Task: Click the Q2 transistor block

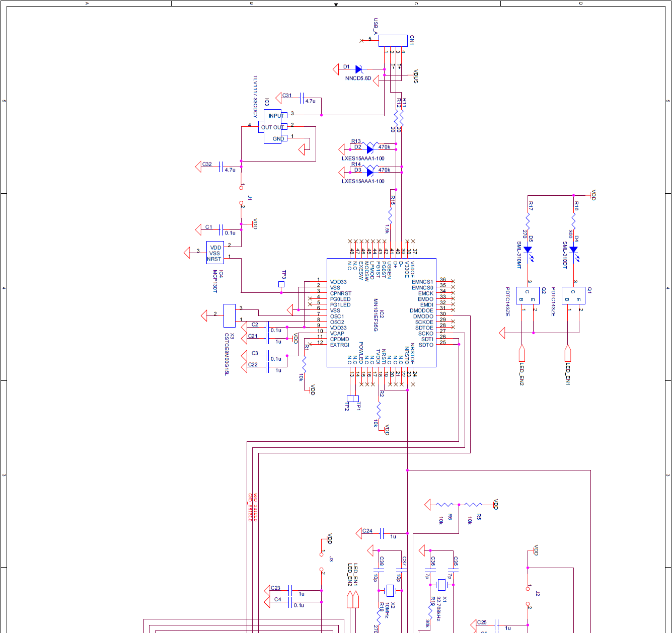Action: [x=527, y=296]
